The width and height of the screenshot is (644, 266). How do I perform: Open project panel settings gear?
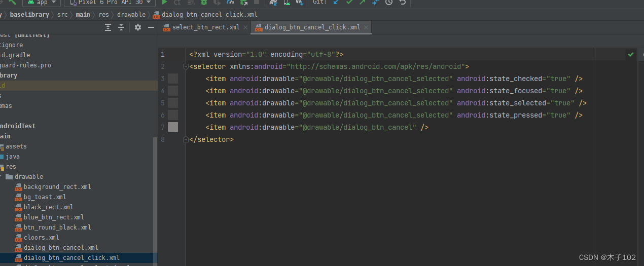tap(138, 27)
